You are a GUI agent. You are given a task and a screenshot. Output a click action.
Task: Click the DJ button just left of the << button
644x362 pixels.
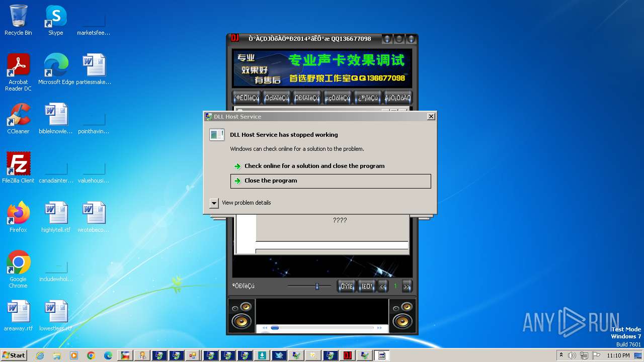367,286
